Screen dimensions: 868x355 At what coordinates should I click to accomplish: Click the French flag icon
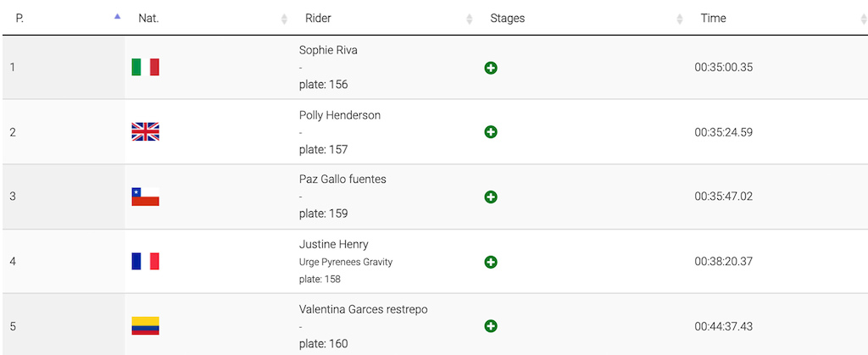click(146, 261)
